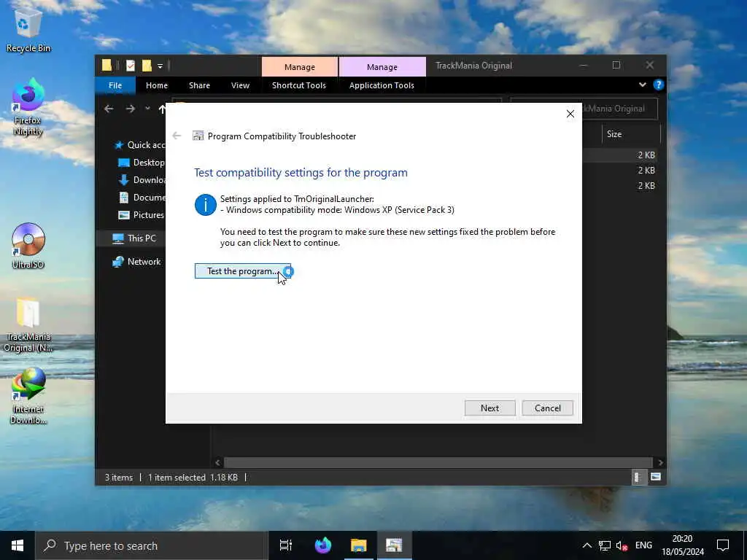Expand the Explorer ribbon chevron
747x560 pixels.
click(x=642, y=85)
